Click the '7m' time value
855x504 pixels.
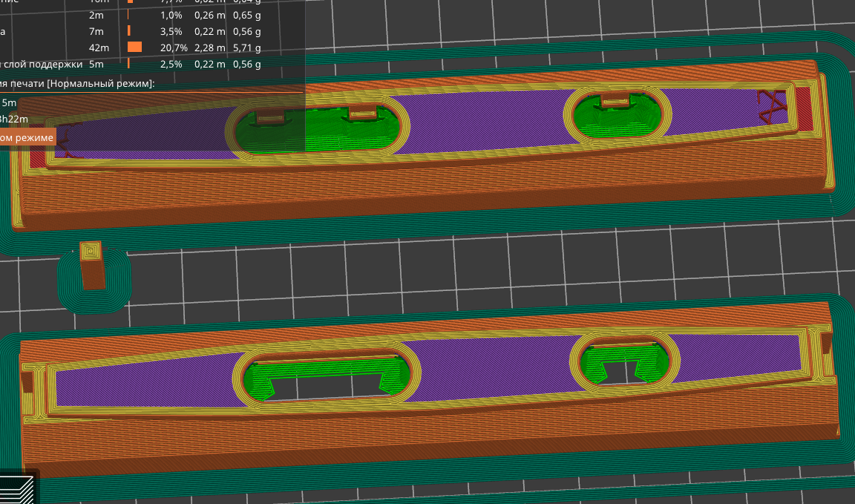pos(96,31)
